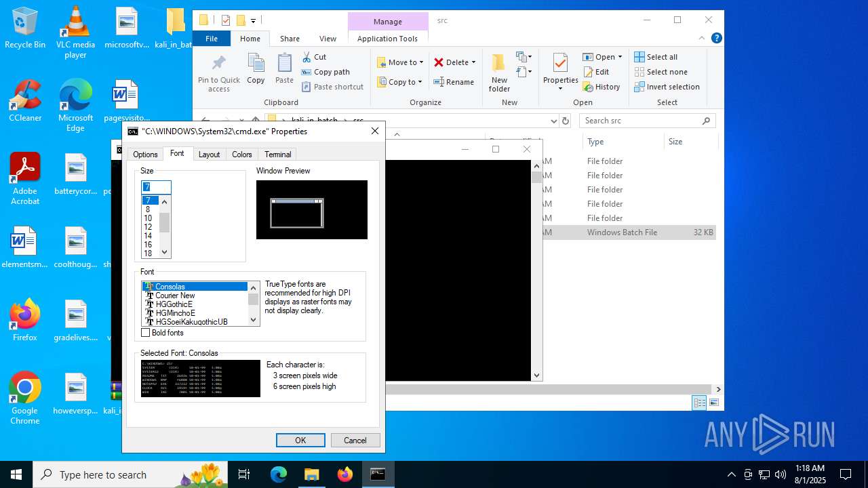Click Copy path in ribbon
This screenshot has height=488, width=868.
pos(325,72)
